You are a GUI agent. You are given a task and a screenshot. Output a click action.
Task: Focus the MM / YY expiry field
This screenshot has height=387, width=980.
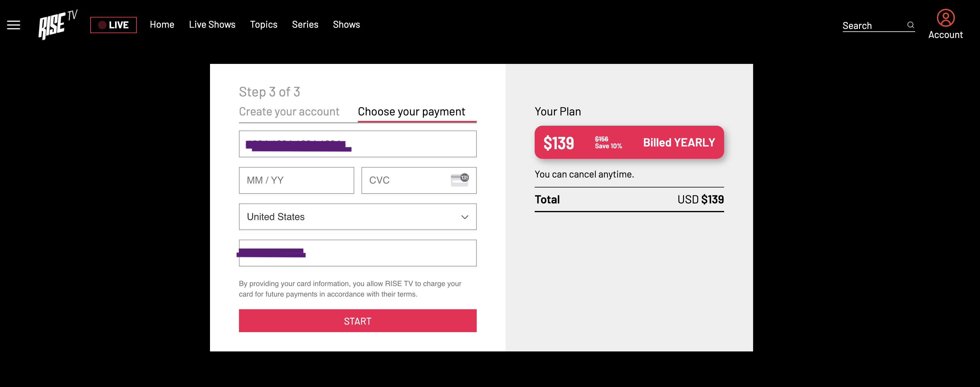point(296,180)
